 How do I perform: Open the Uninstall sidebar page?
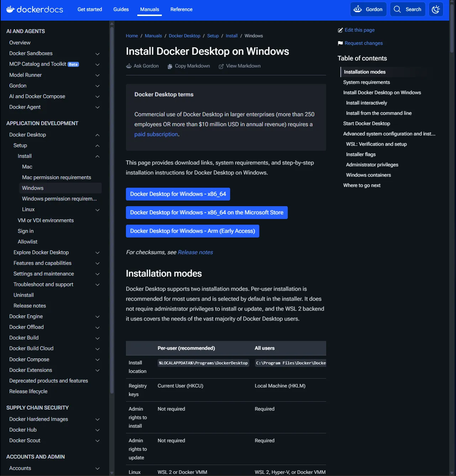[23, 295]
